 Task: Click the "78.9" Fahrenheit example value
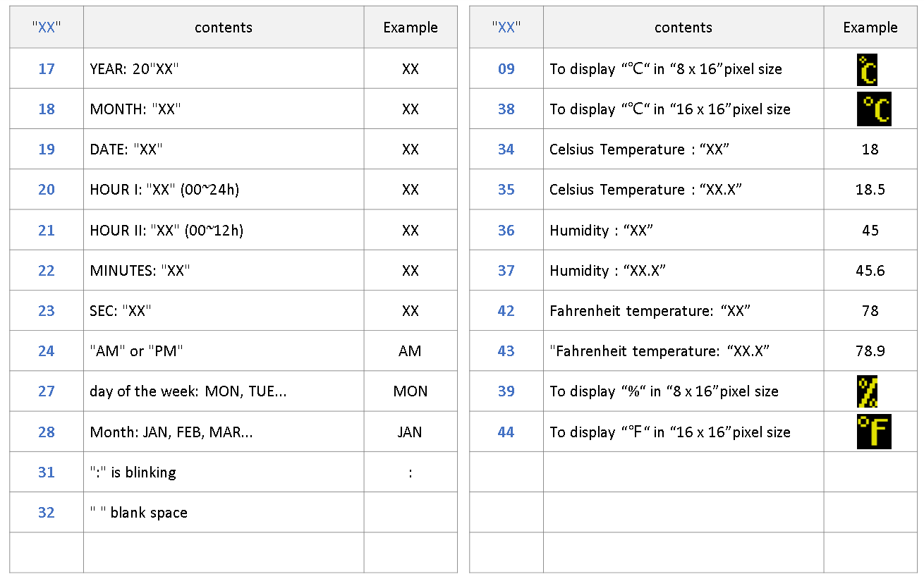click(x=870, y=351)
